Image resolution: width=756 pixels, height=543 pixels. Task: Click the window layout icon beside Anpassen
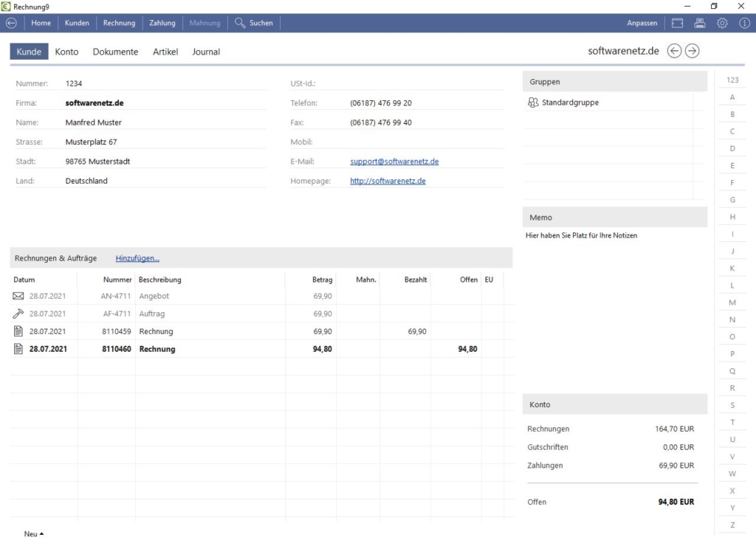(677, 23)
